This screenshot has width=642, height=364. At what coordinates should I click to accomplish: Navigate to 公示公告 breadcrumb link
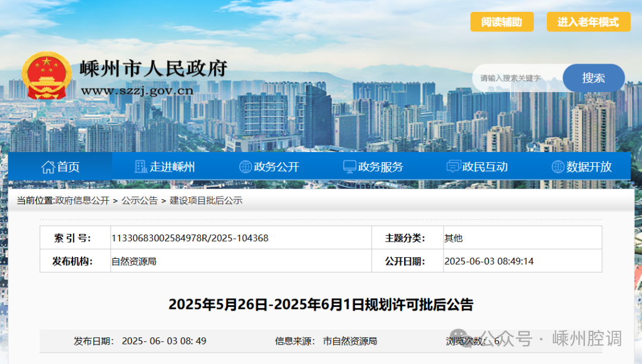[140, 201]
